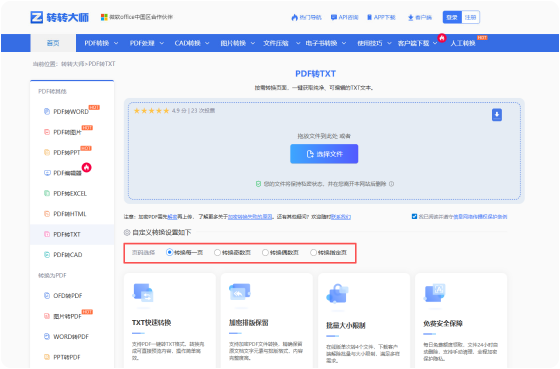Open the 加密转换失败的原因 link
560x369 pixels.
coord(250,217)
